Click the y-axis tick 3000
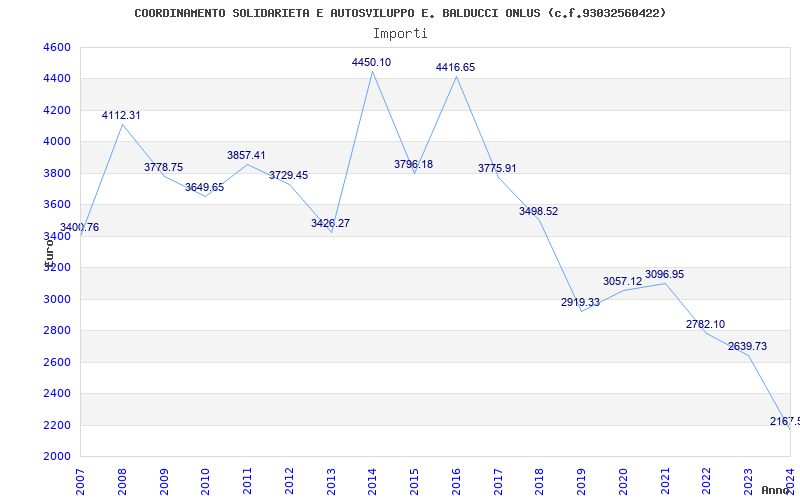800x500 pixels. (x=58, y=299)
